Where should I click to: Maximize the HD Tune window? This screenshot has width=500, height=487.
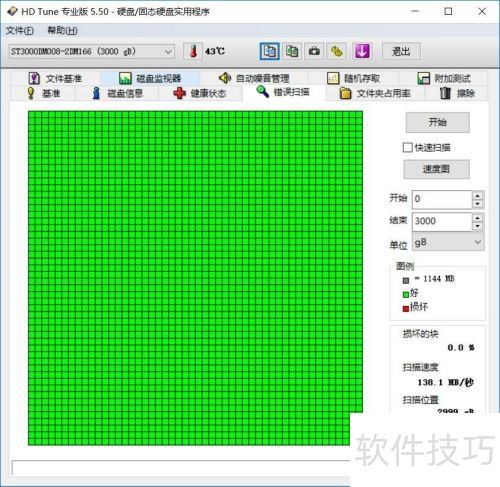[x=449, y=11]
